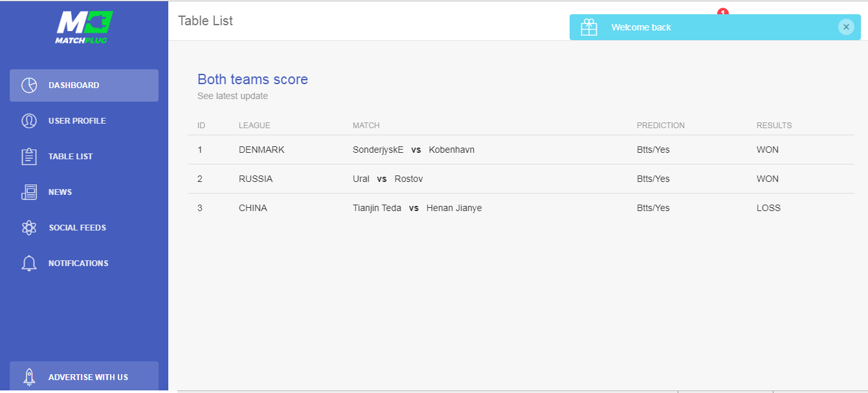Click the LOSS result for Tianjin Teda
This screenshot has width=868, height=393.
tap(768, 208)
